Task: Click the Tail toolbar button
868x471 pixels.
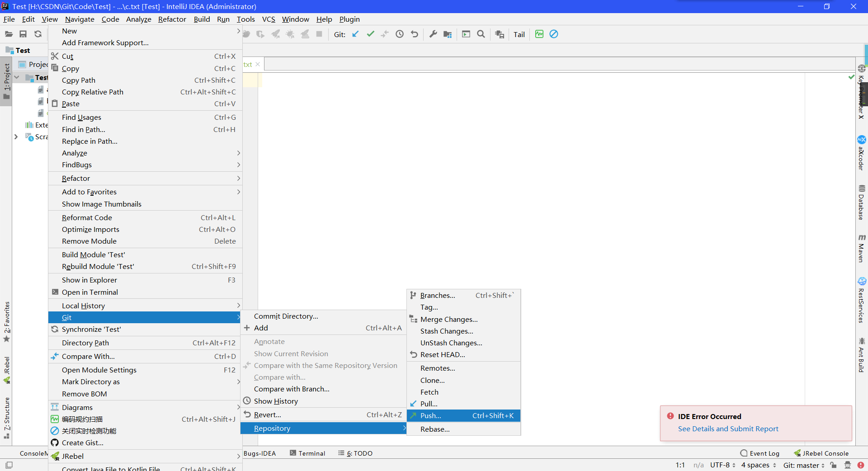Action: (x=519, y=34)
